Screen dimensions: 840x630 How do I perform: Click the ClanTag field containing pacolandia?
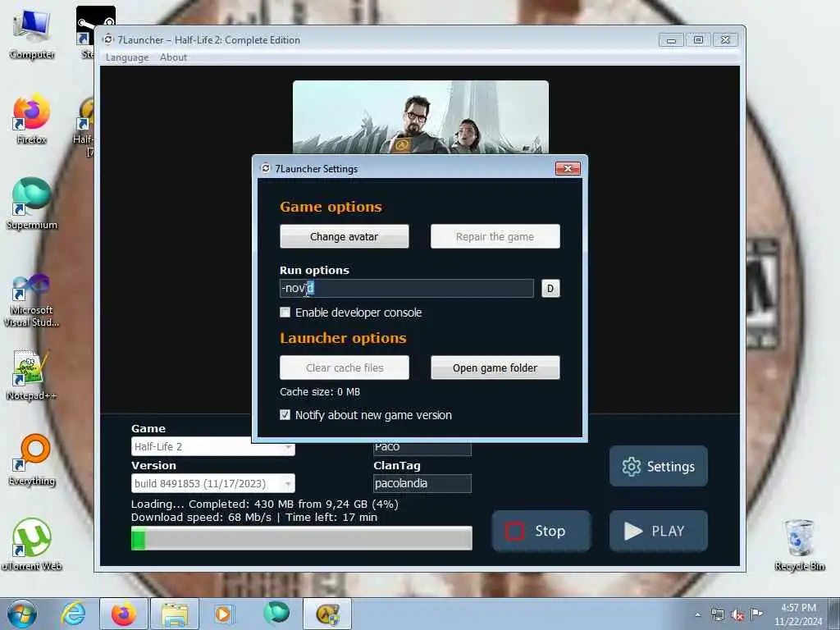coord(422,483)
